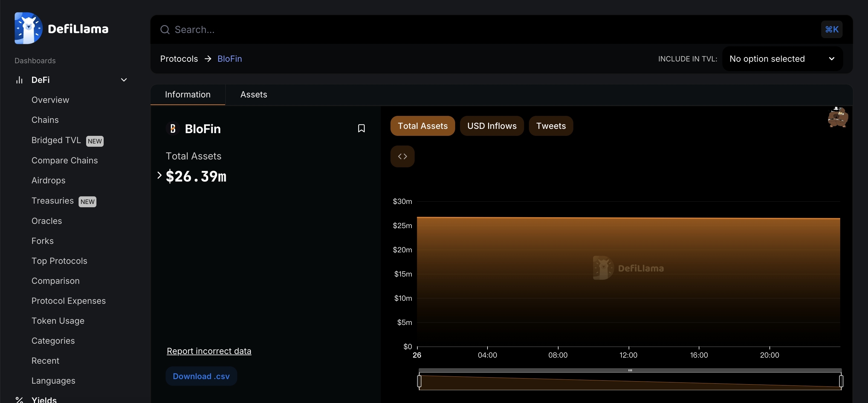Image resolution: width=868 pixels, height=403 pixels.
Task: Click the search magnifier icon
Action: point(165,30)
